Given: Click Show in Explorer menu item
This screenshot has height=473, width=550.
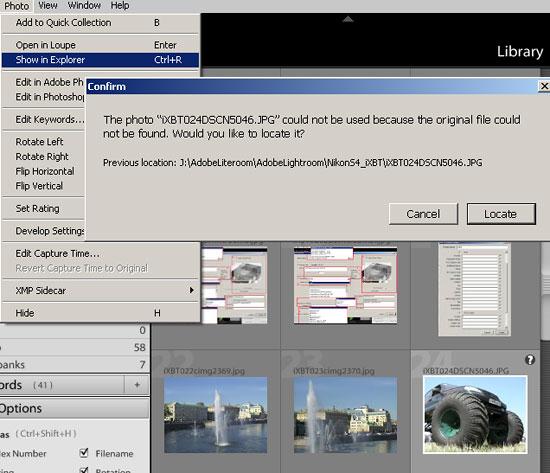Looking at the screenshot, I should pyautogui.click(x=101, y=60).
